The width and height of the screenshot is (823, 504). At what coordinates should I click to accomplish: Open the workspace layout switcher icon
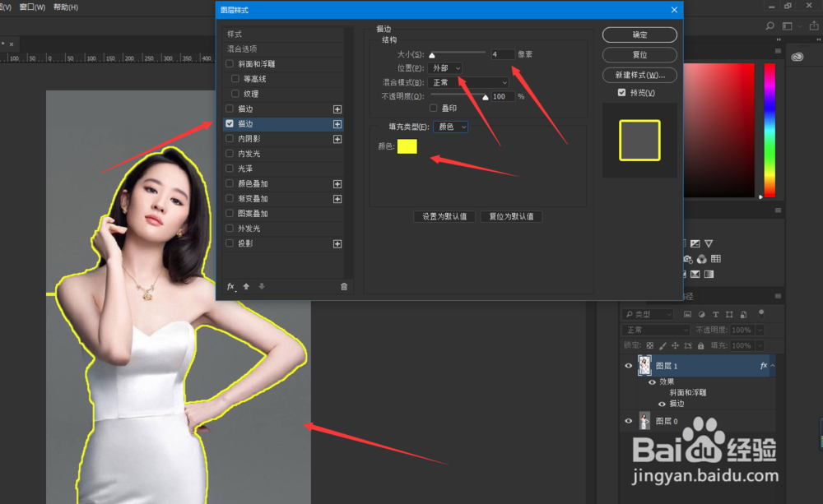tap(788, 25)
